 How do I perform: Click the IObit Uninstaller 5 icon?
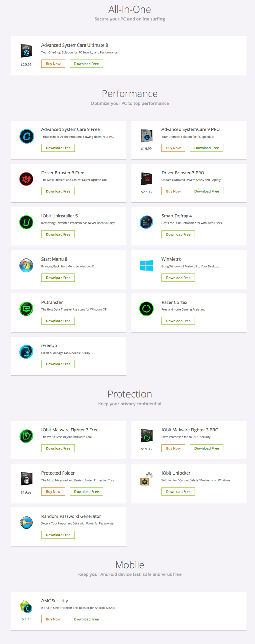27,222
